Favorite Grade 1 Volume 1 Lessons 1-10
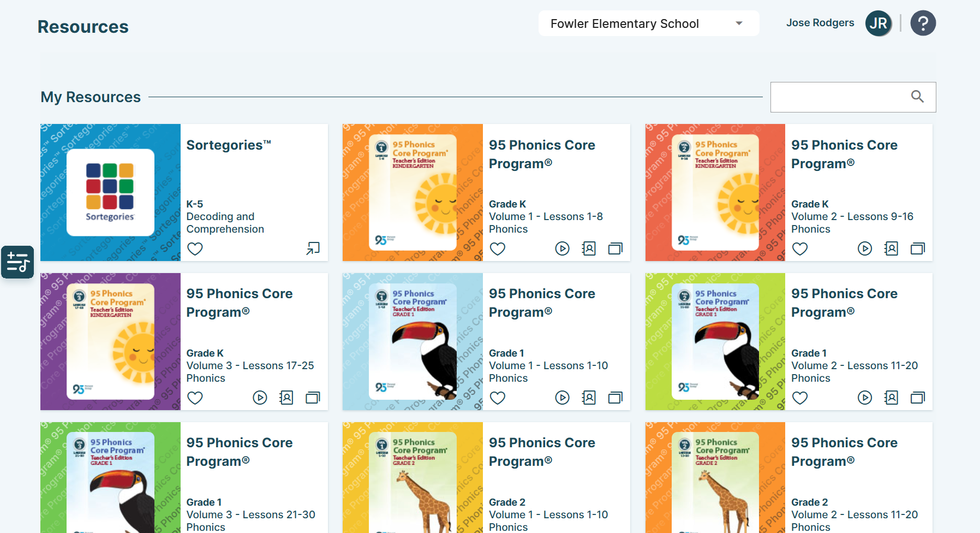 point(498,398)
